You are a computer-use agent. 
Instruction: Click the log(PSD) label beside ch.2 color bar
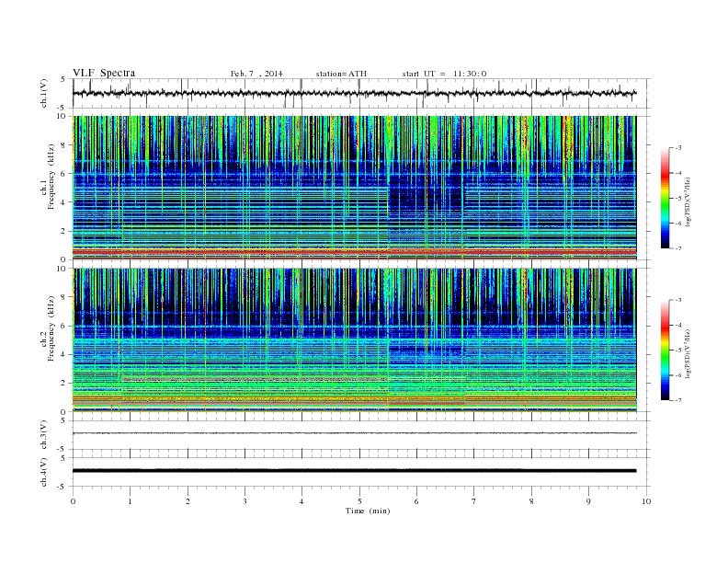point(688,354)
